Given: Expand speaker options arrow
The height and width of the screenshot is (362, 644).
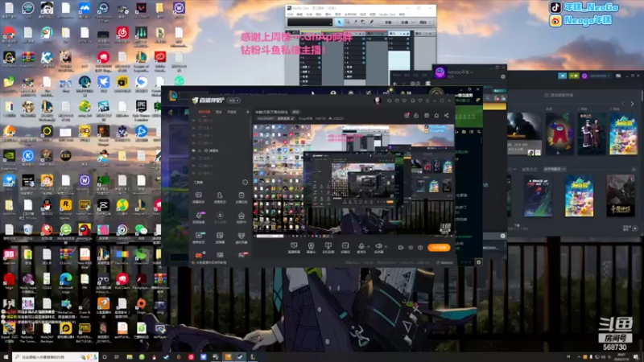Looking at the screenshot, I should pos(386,247).
